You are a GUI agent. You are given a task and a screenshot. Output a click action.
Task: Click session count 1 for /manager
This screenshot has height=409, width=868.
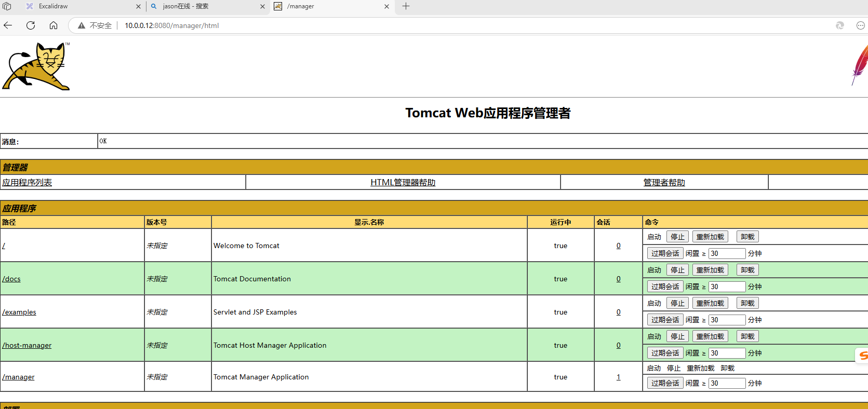click(618, 377)
